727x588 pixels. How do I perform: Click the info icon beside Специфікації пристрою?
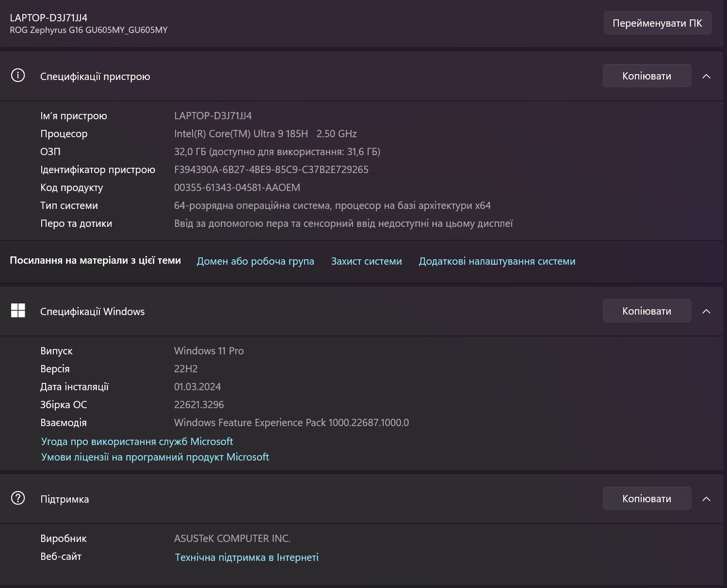(x=18, y=76)
